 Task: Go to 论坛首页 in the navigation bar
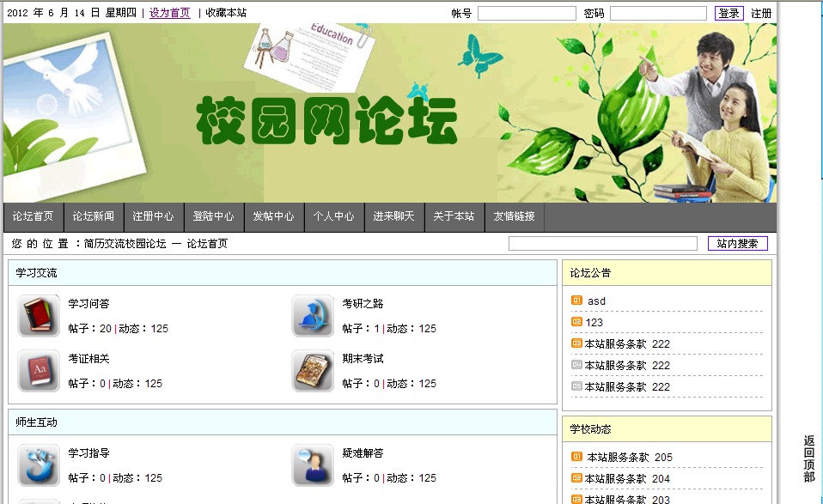coord(34,216)
